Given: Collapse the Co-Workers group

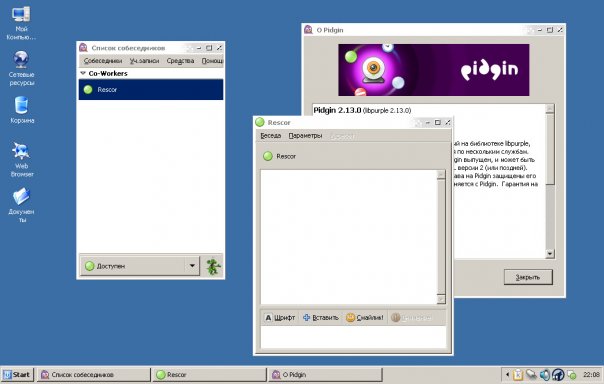Looking at the screenshot, I should pos(83,73).
